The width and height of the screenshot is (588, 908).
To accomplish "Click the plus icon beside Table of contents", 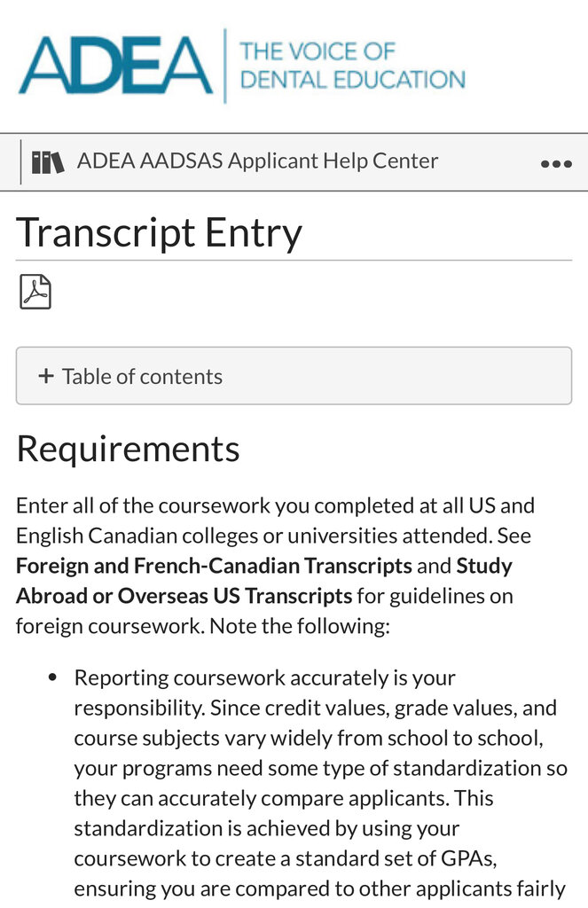I will tap(46, 376).
